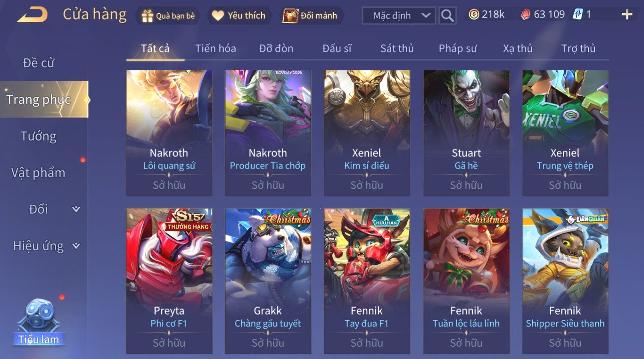Click the gold coin currency icon
Viewport: 644px width, 359px height.
pos(474,15)
